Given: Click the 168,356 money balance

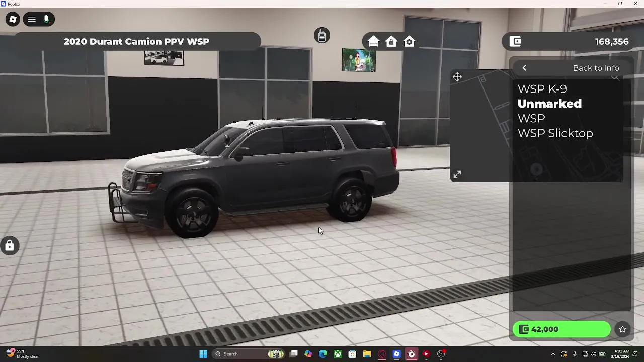Looking at the screenshot, I should point(612,42).
